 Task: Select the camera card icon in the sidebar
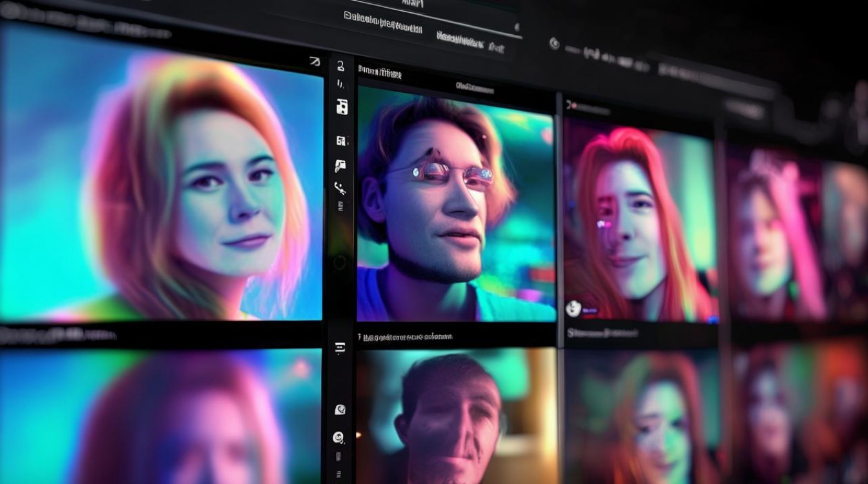[342, 107]
